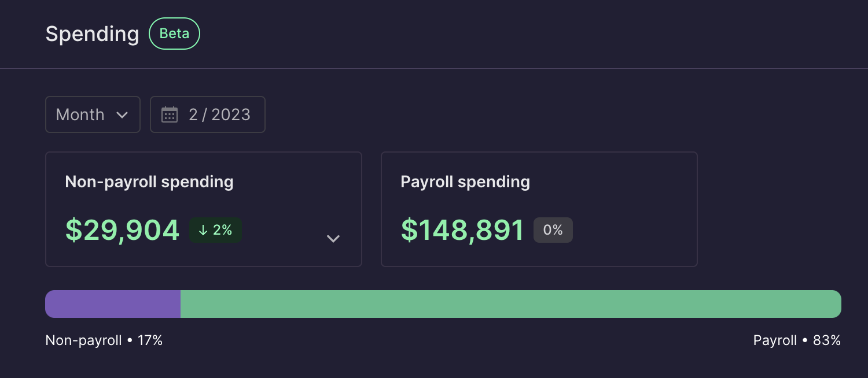Image resolution: width=868 pixels, height=378 pixels.
Task: Click the calendar icon in the date field
Action: coord(169,114)
